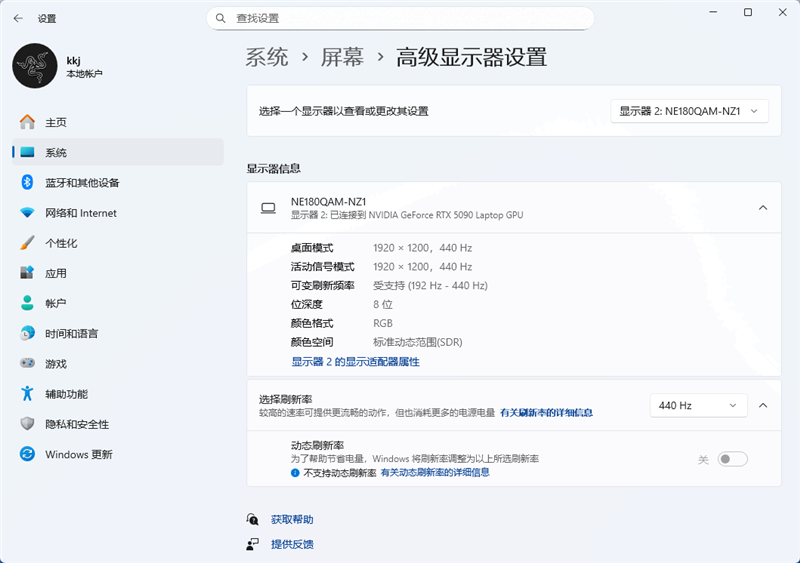Select Windows 更新 in sidebar

[x=118, y=454]
